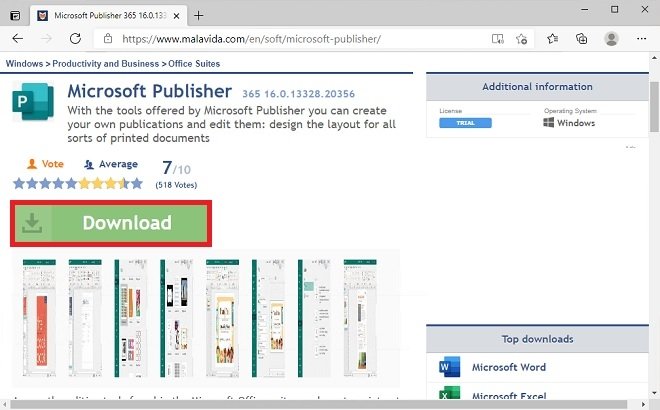Click the Microsoft Publisher logo icon
660x410 pixels.
point(33,101)
